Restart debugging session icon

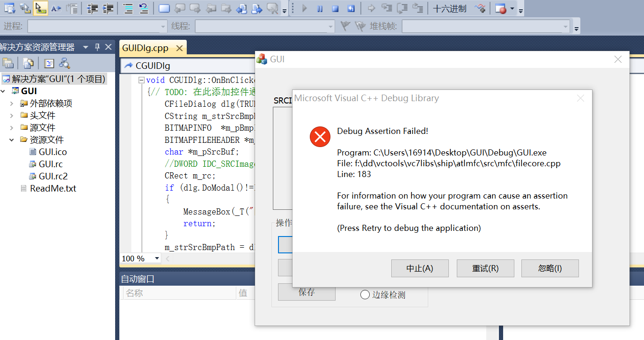pyautogui.click(x=351, y=8)
